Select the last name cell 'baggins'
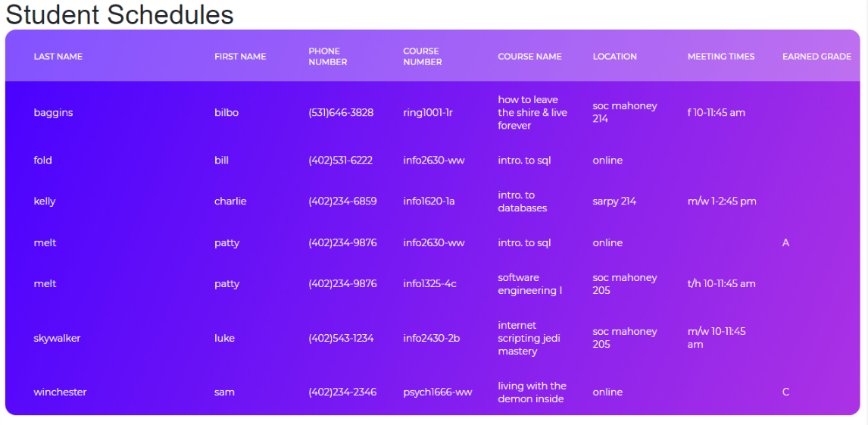Viewport: 868px width, 425px height. [x=53, y=112]
